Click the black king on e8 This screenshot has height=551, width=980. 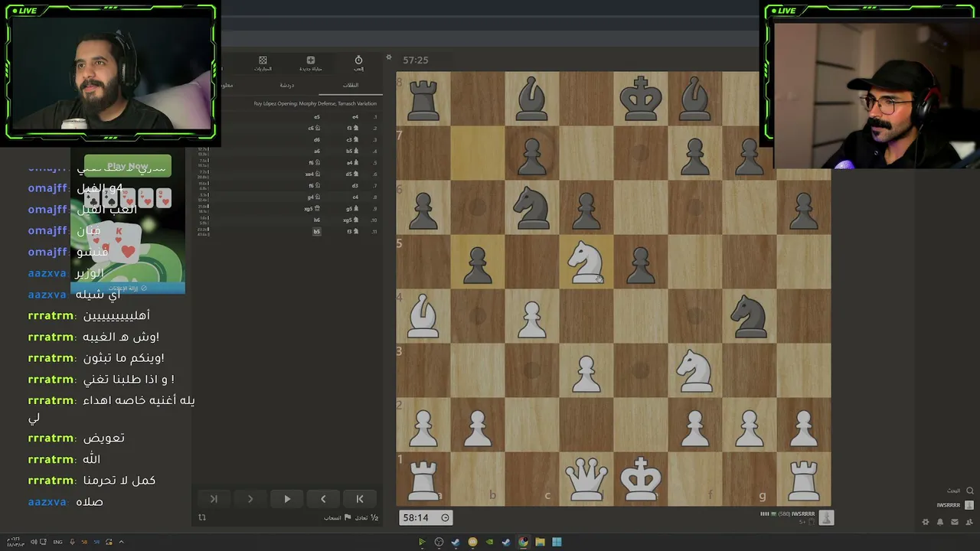[x=641, y=99]
